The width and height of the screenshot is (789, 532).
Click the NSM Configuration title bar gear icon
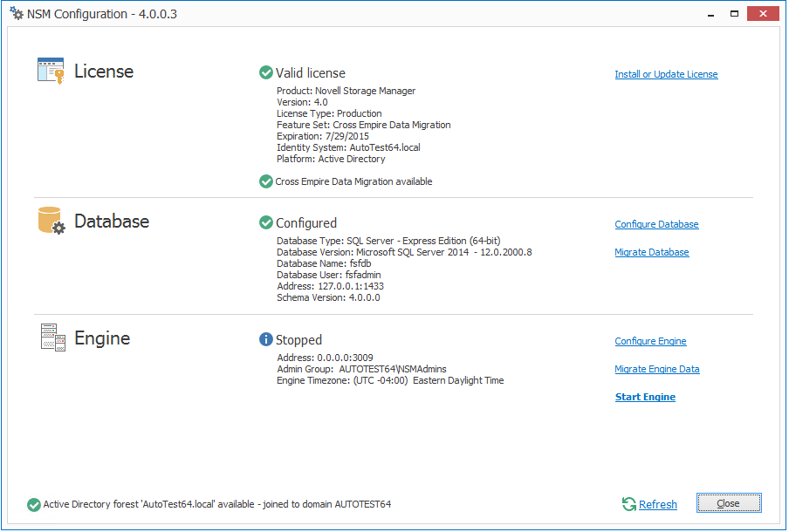pos(17,14)
